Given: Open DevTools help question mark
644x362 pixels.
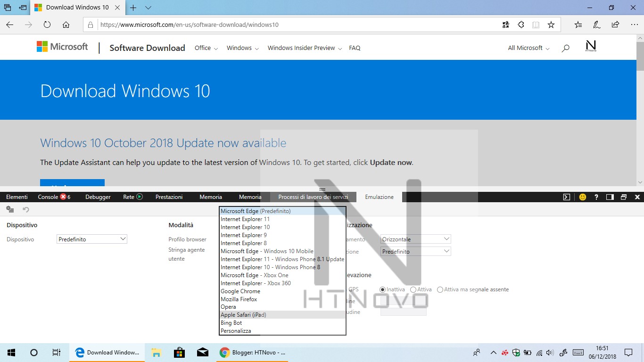Looking at the screenshot, I should 596,197.
